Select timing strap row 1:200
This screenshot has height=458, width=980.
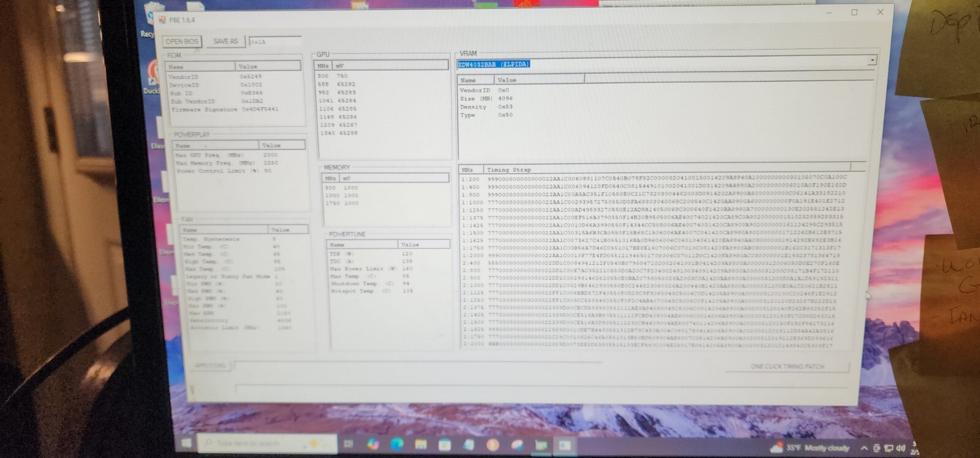coord(654,179)
